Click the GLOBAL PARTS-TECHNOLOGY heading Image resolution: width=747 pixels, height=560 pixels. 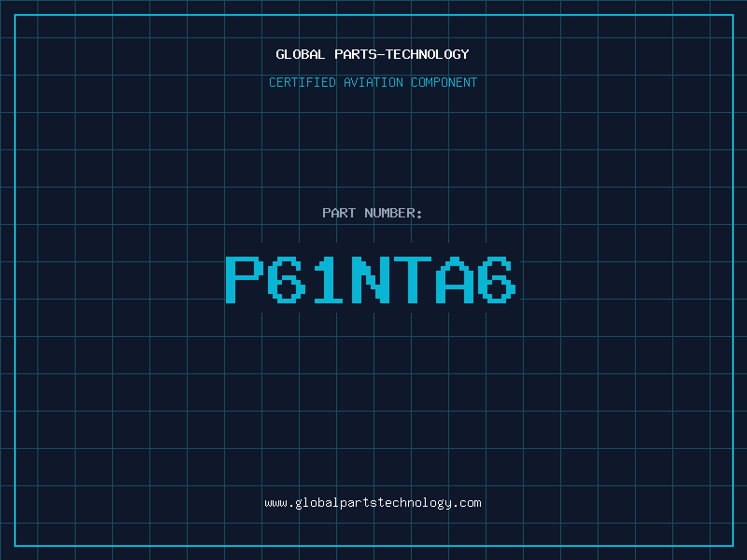pyautogui.click(x=373, y=54)
